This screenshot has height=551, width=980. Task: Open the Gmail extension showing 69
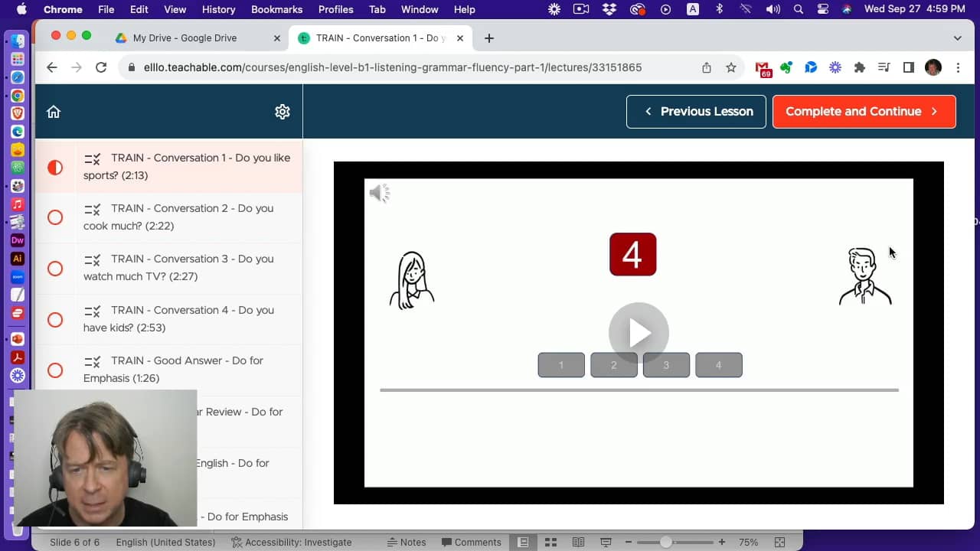pos(763,68)
